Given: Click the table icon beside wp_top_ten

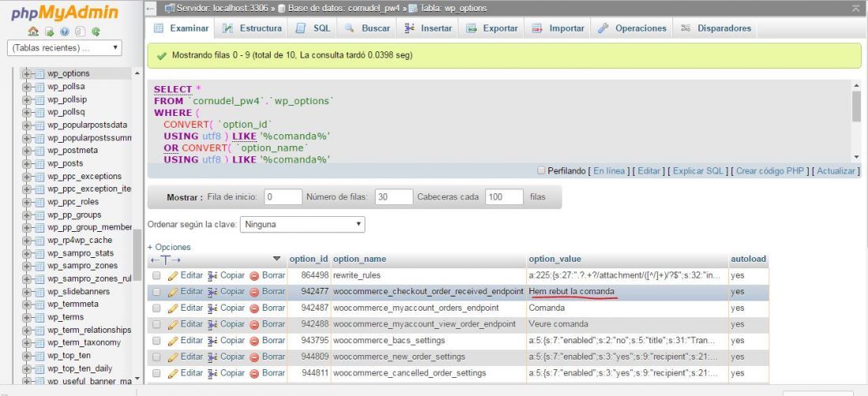Looking at the screenshot, I should coord(39,356).
